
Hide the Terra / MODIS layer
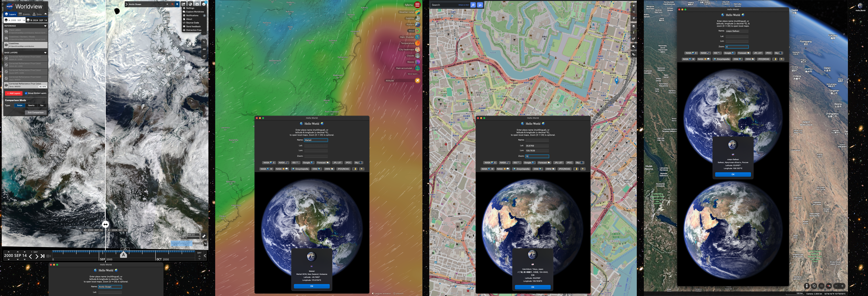click(6, 85)
